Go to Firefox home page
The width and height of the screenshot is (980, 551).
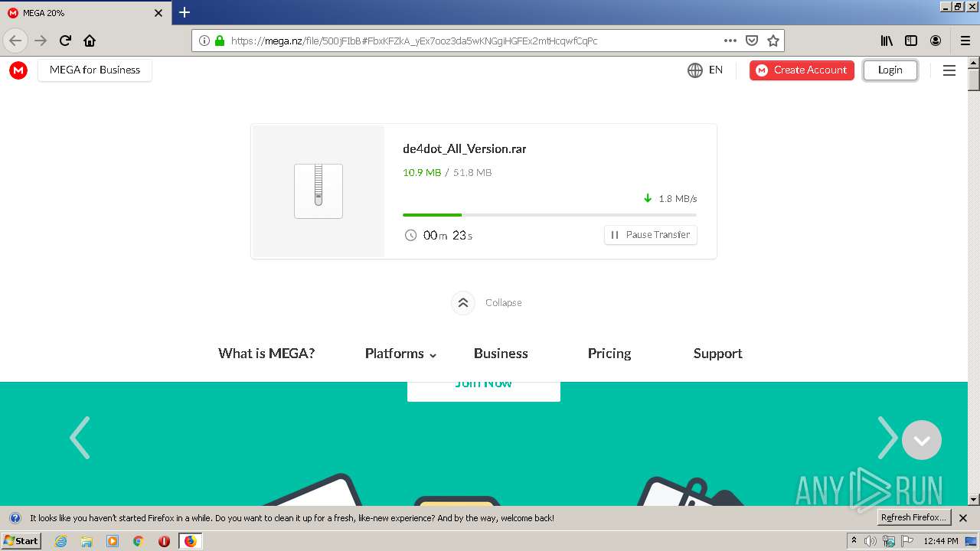tap(90, 41)
